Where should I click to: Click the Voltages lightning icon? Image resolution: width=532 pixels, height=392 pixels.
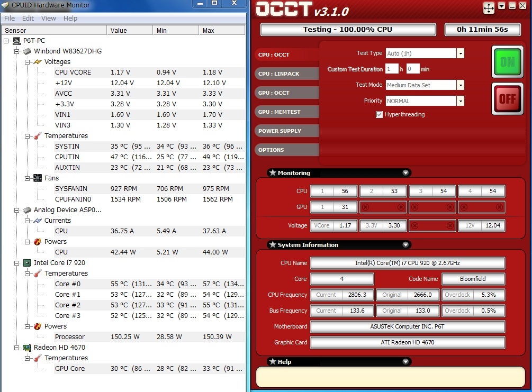(38, 62)
